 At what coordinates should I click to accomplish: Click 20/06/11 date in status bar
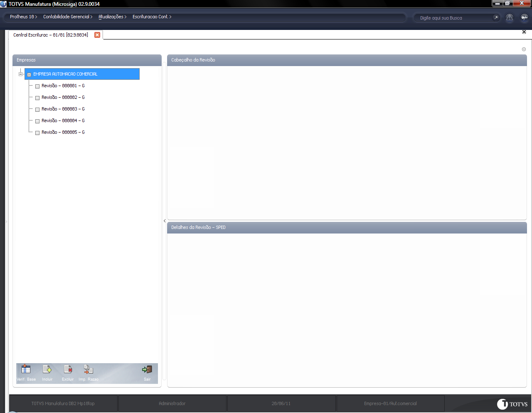pyautogui.click(x=281, y=403)
